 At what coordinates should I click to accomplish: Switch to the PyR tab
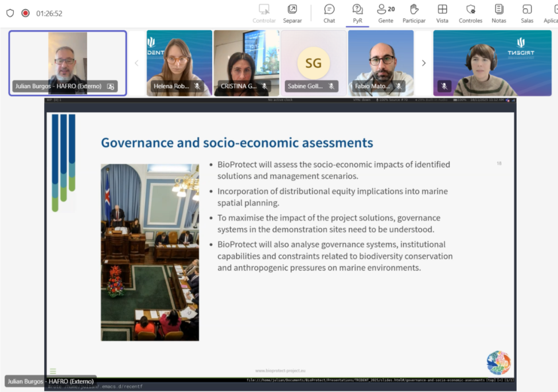(x=357, y=13)
